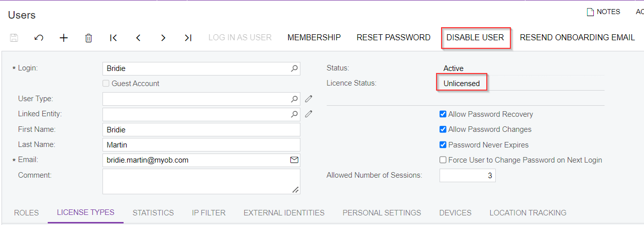Screen dimensions: 644x225
Task: Click the pencil edit icon beside User Type
Action: tap(309, 99)
